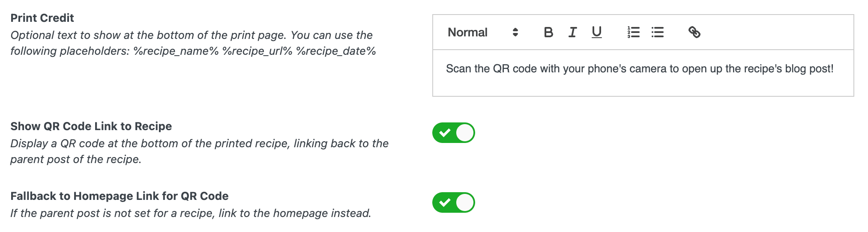
Task: Toggle bold formatting in Print Credit editor
Action: click(548, 32)
